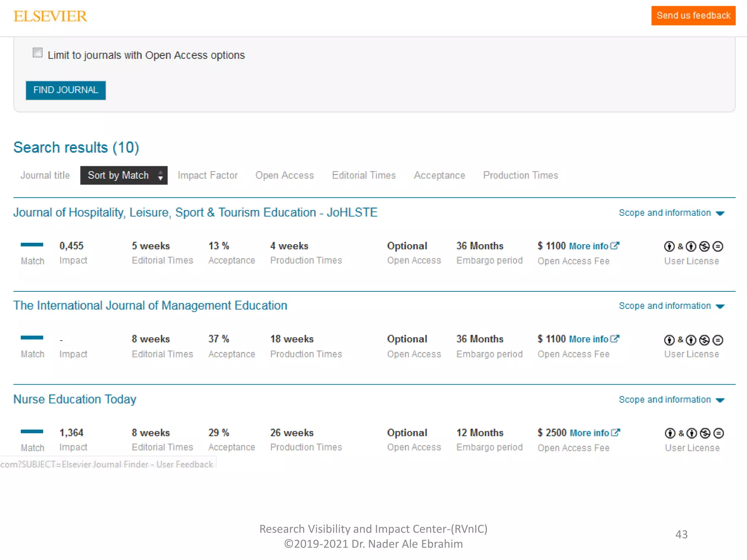Image resolution: width=747 pixels, height=560 pixels.
Task: Click JoHLSTE user license icons
Action: coord(693,246)
